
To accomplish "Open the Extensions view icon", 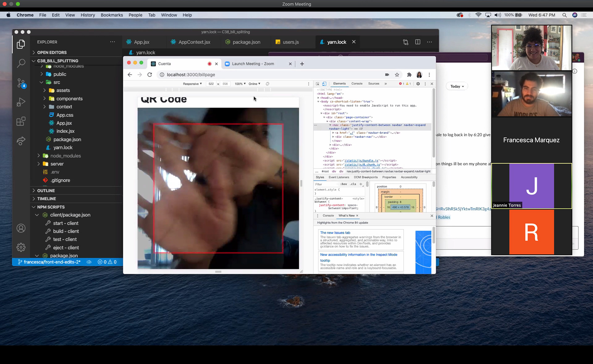I will [21, 121].
